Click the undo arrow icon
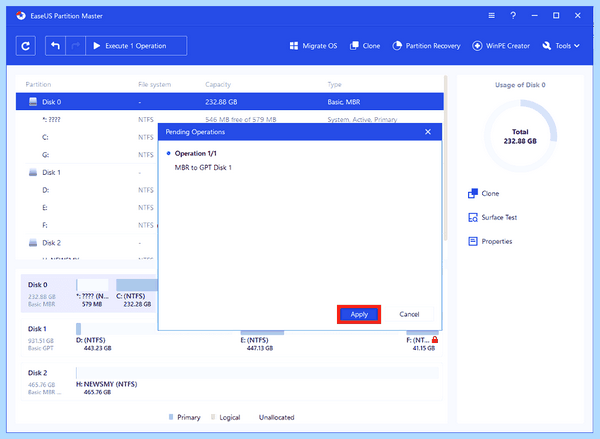The image size is (600, 439). pos(55,46)
